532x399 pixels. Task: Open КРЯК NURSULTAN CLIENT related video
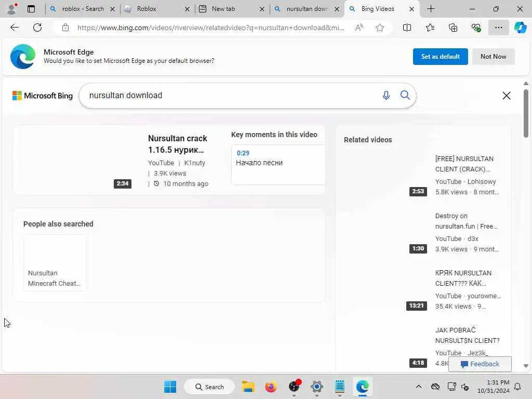tap(463, 278)
